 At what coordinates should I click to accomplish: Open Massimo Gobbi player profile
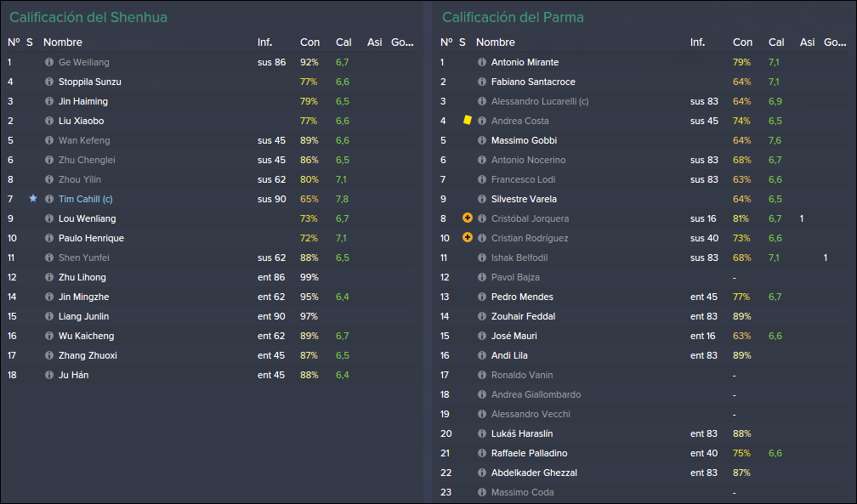point(524,140)
